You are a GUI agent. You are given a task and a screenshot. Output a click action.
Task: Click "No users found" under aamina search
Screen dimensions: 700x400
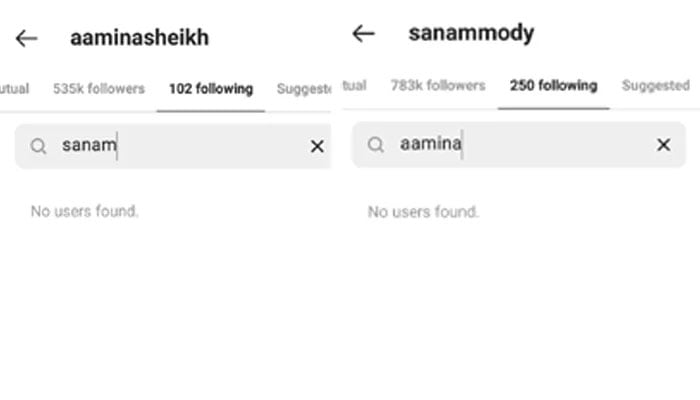click(x=423, y=212)
